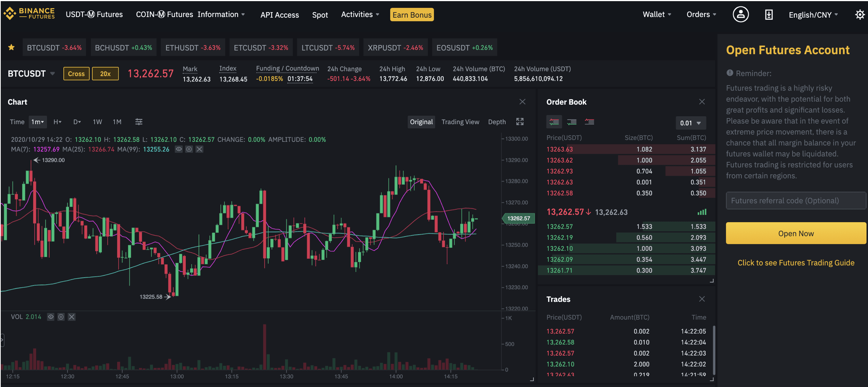Select LTCUSDT ticker tab
The image size is (868, 387).
(328, 48)
